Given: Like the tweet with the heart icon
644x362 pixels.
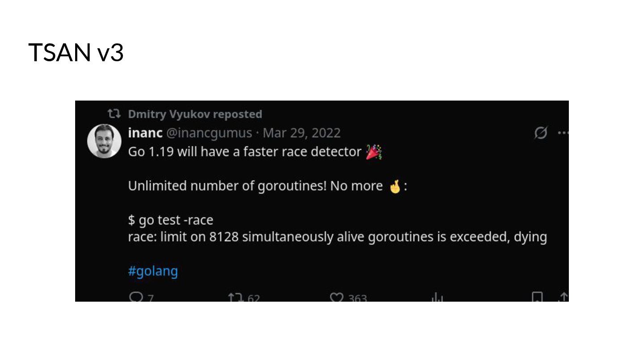Looking at the screenshot, I should tap(336, 297).
